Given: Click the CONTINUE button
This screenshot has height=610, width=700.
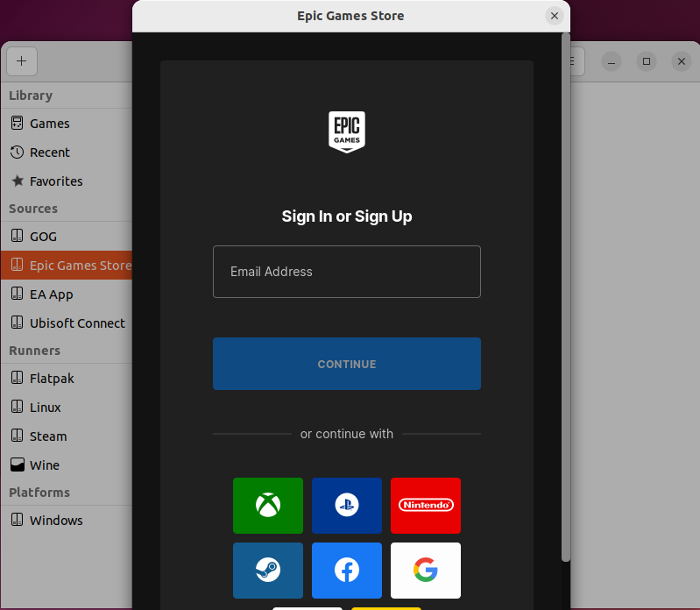Looking at the screenshot, I should [347, 364].
